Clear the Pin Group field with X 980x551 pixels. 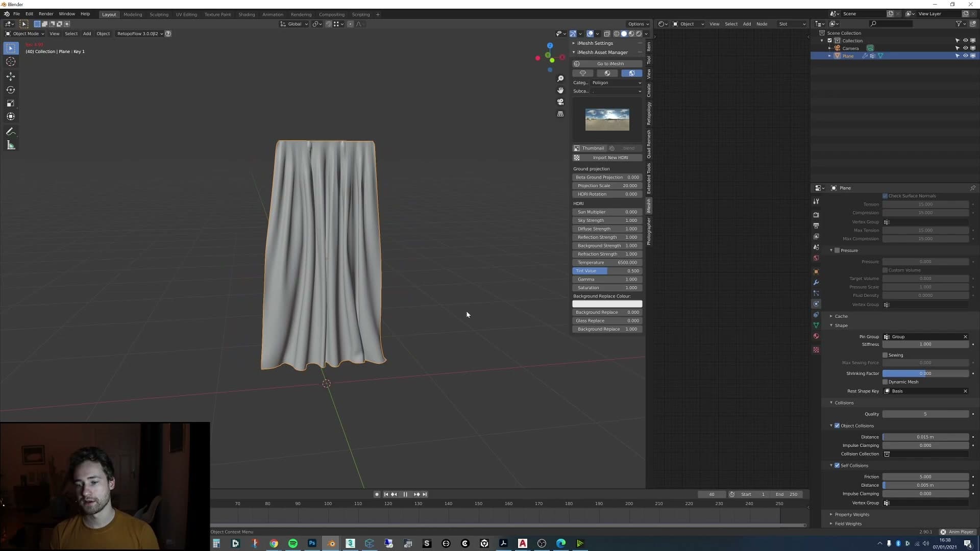click(x=965, y=337)
